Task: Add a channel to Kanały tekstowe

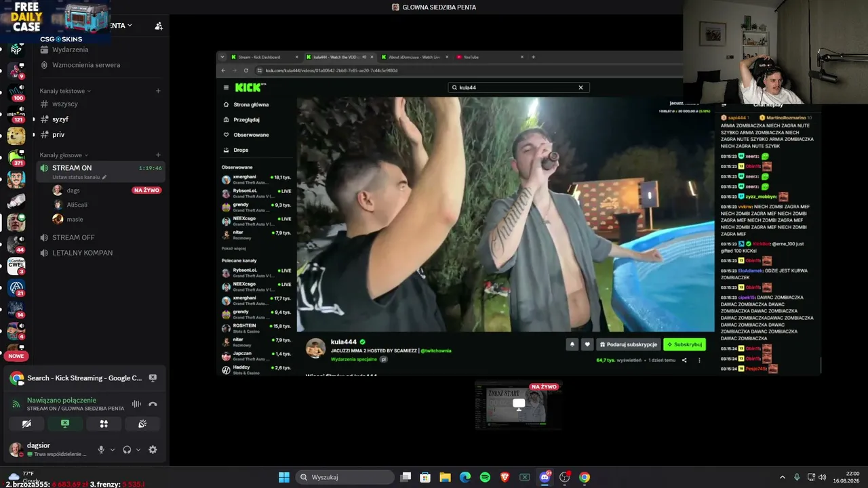Action: (x=158, y=91)
